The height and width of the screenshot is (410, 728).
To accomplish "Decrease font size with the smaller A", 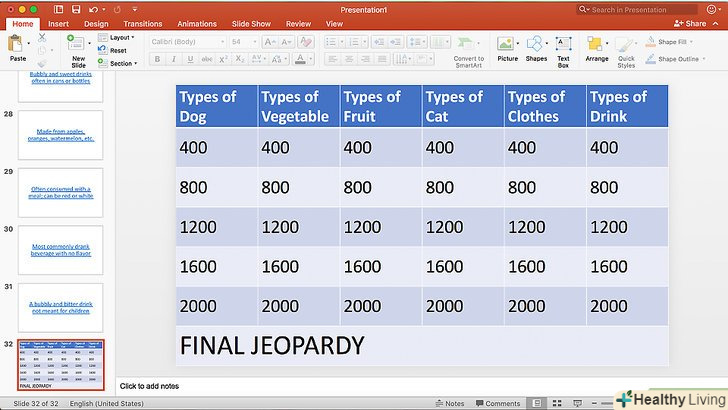I will point(286,42).
